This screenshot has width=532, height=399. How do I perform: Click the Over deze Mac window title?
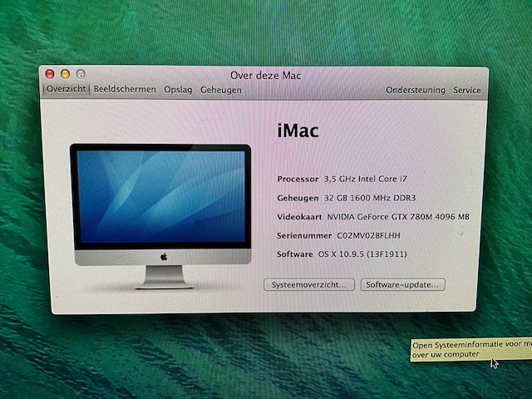pos(266,76)
